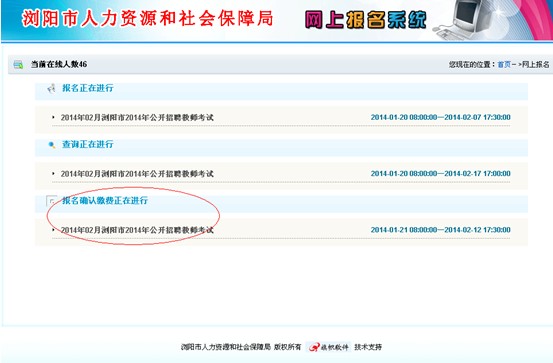The image size is (553, 363).
Task: Click the 浏阳市人力资源和社会保障局 版权所有 footer text
Action: [241, 347]
